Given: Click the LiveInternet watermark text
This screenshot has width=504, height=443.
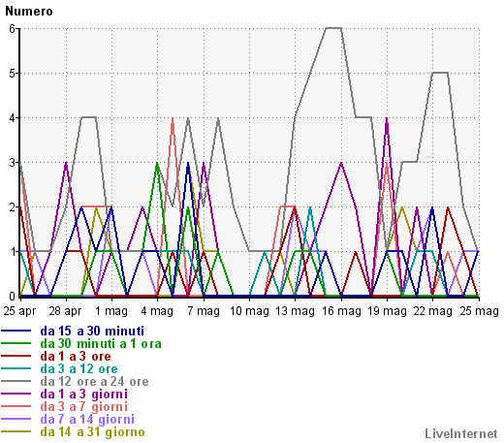Looking at the screenshot, I should [461, 433].
